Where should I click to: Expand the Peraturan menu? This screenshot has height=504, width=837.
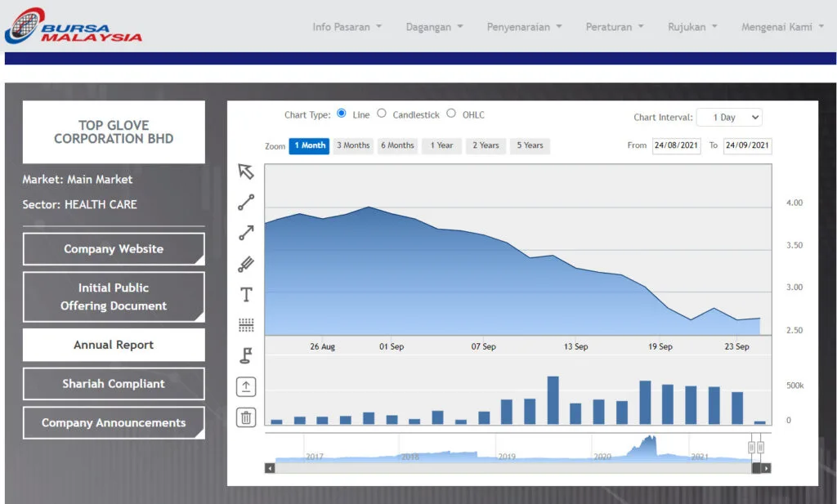point(615,27)
